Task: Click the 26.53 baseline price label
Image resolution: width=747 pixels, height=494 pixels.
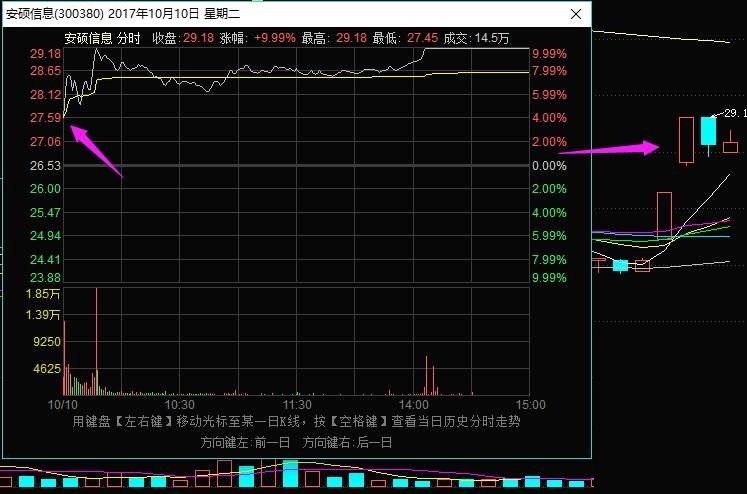Action: [x=46, y=166]
